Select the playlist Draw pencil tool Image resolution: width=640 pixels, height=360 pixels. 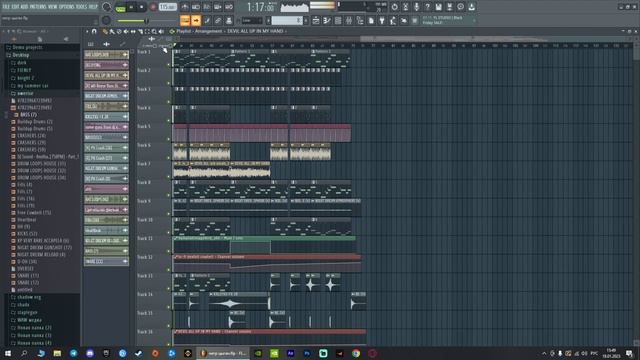[x=105, y=31]
